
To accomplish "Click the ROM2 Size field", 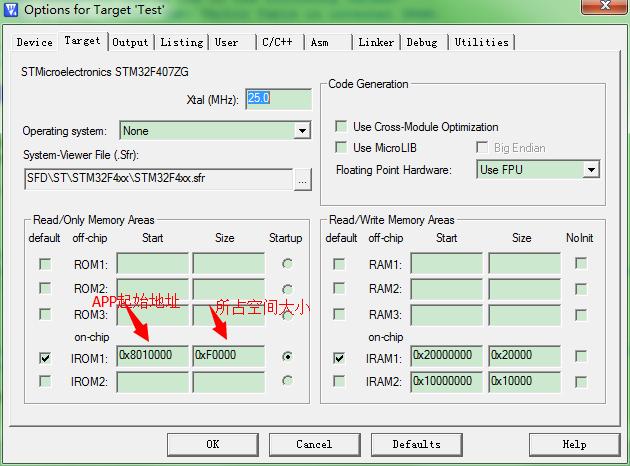I will click(x=229, y=288).
